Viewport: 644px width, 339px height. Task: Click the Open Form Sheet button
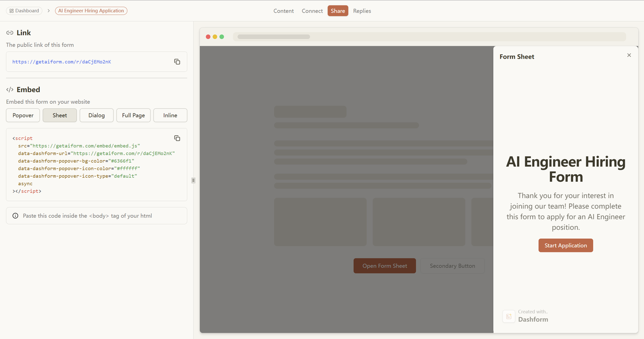pyautogui.click(x=385, y=266)
